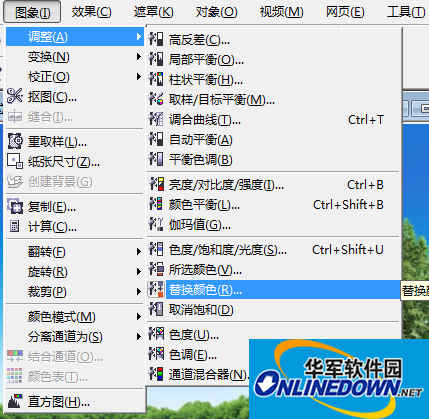Viewport: 429px width, 419px height.
Task: Click the Histogram Equalization icon (柱状平衡)
Action: (x=156, y=79)
